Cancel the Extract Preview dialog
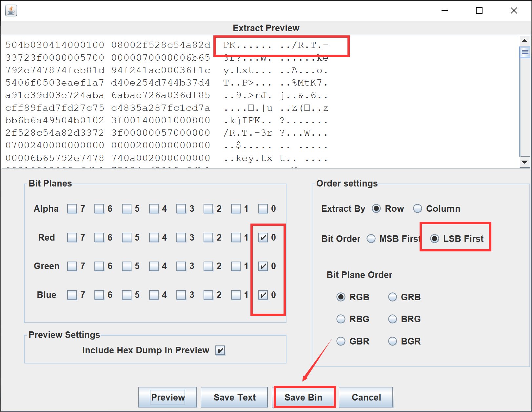Image resolution: width=532 pixels, height=412 pixels. (x=366, y=397)
